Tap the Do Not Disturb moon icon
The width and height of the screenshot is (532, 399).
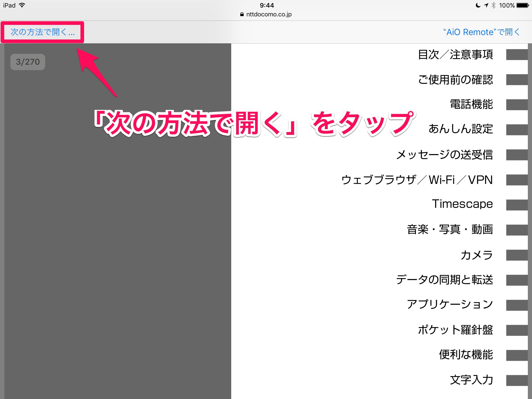tap(478, 5)
